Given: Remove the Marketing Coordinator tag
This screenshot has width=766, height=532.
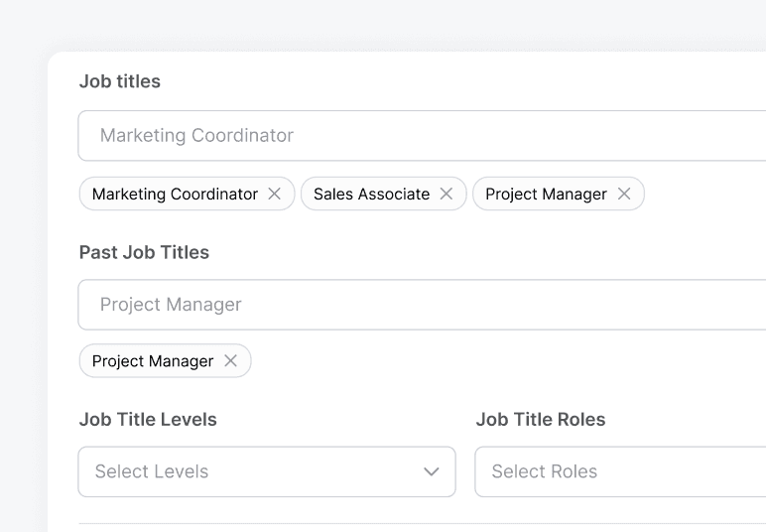Looking at the screenshot, I should pyautogui.click(x=275, y=195).
